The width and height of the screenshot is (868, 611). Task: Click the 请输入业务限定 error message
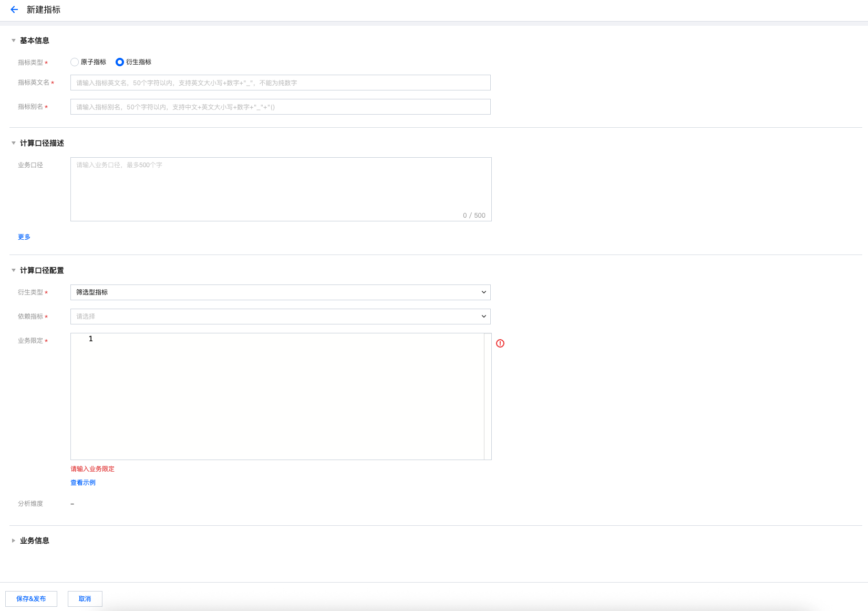click(x=92, y=469)
